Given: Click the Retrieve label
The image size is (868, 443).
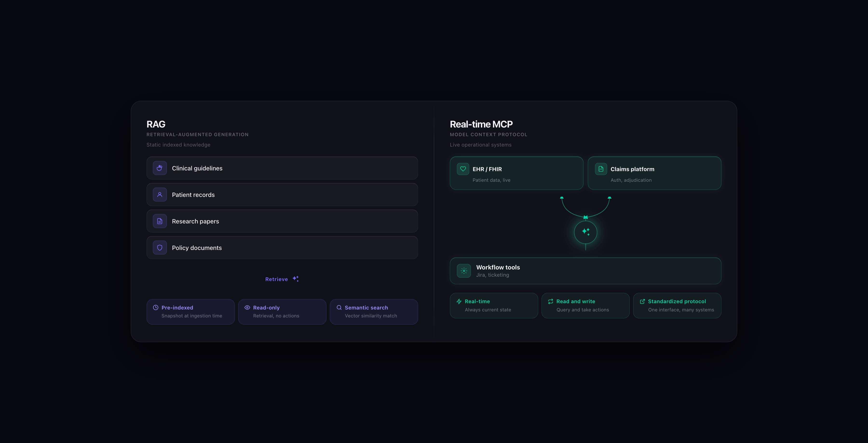Looking at the screenshot, I should tap(276, 279).
